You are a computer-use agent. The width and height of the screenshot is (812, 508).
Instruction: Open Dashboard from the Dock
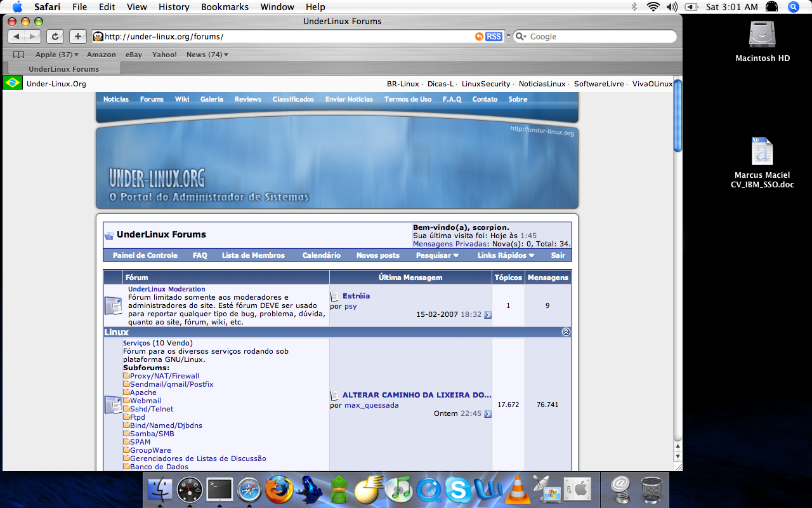[190, 490]
